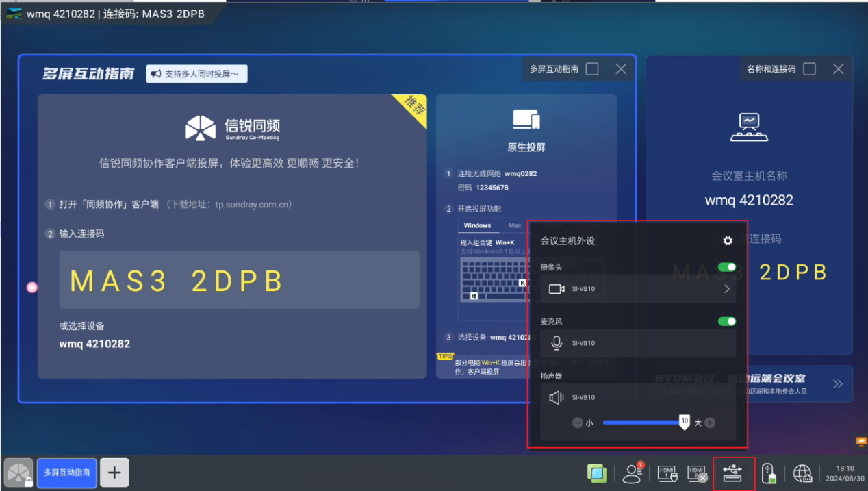Expand the camera SI-VB10 device chevron
Viewport: 868px width, 491px height.
[726, 289]
